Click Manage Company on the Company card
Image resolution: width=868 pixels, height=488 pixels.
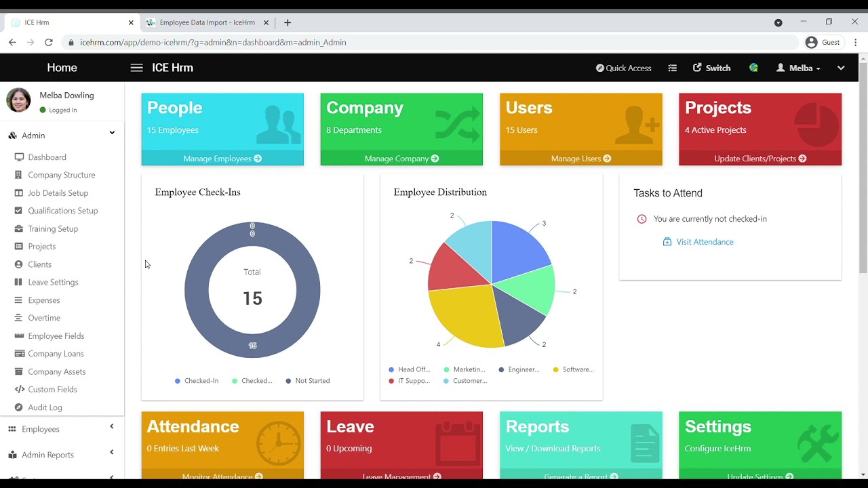coord(401,159)
